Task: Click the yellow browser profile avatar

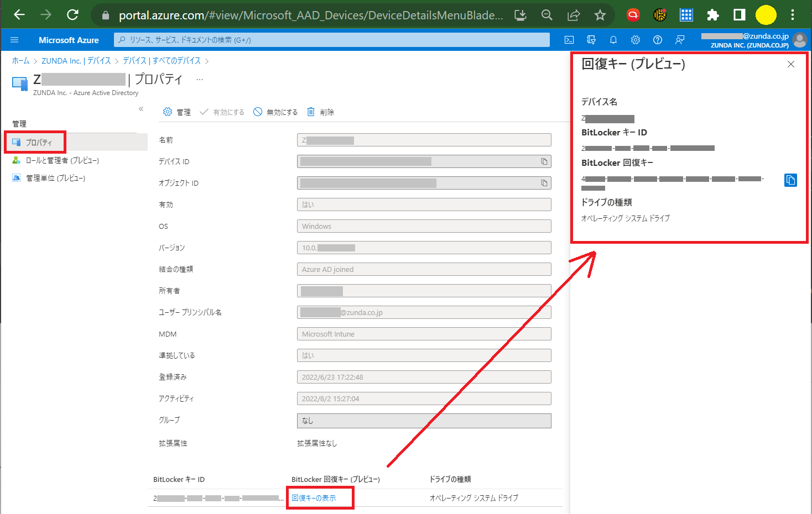Action: pyautogui.click(x=766, y=15)
